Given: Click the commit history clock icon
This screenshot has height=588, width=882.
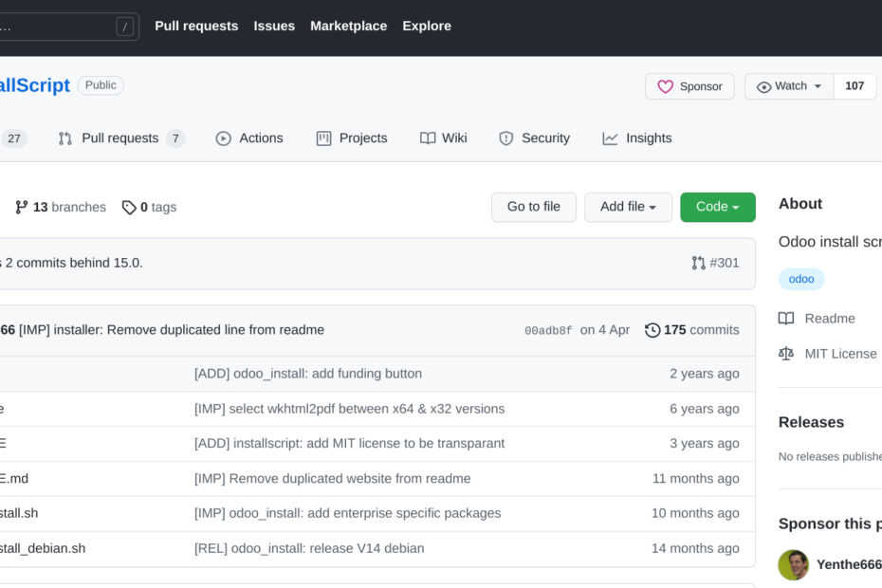Looking at the screenshot, I should 652,330.
